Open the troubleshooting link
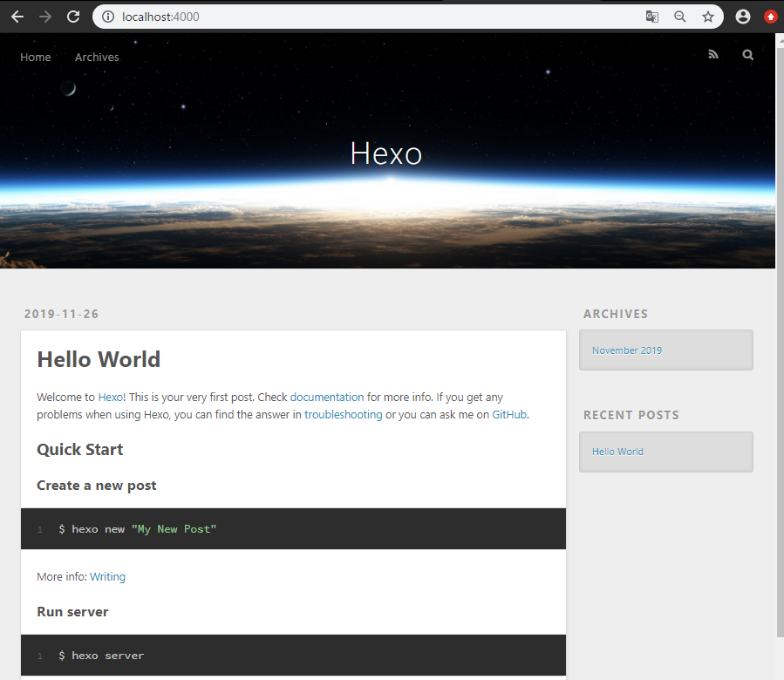784x680 pixels. [x=344, y=414]
